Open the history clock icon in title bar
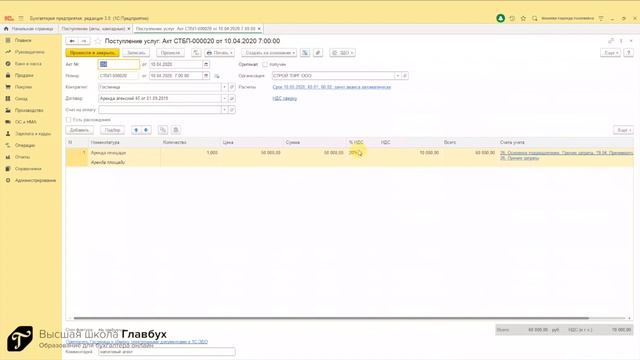This screenshot has height=360, width=640. [512, 18]
